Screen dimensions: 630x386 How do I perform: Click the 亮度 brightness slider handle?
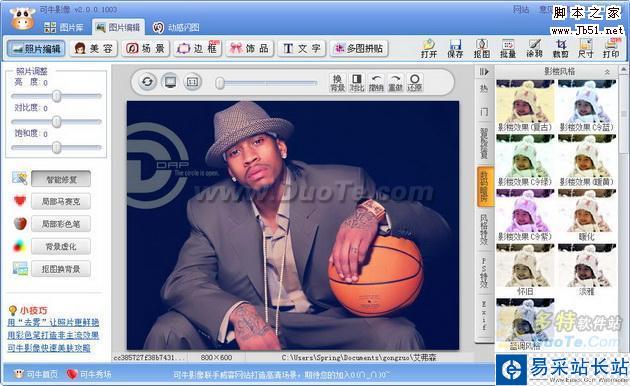click(57, 96)
